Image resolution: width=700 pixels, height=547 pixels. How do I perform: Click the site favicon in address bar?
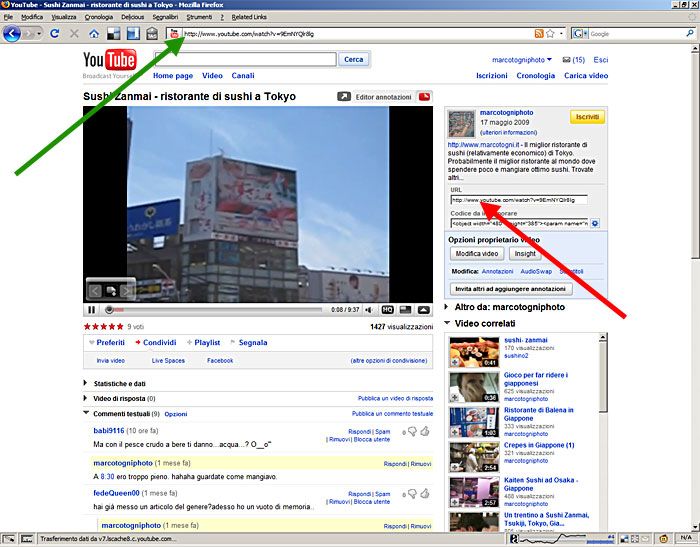(175, 33)
